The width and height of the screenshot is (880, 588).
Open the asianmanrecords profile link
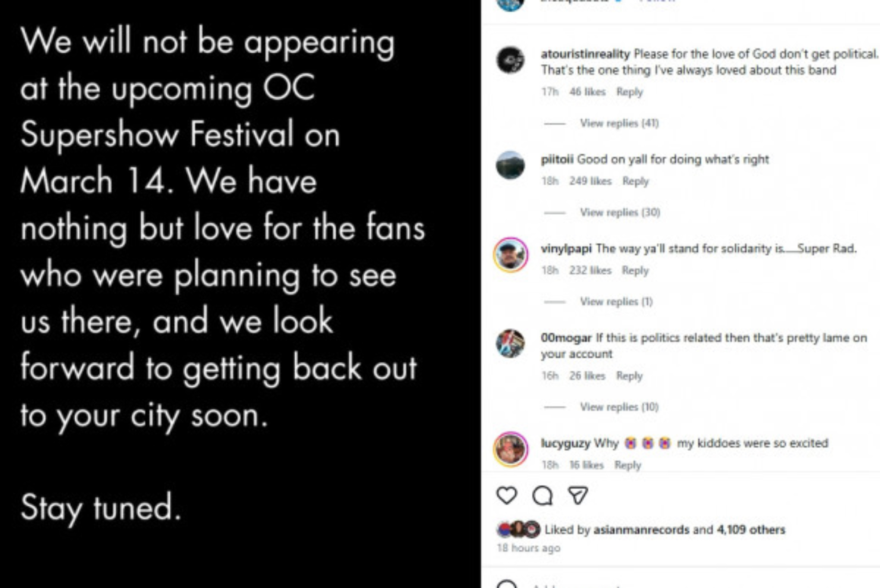point(641,529)
